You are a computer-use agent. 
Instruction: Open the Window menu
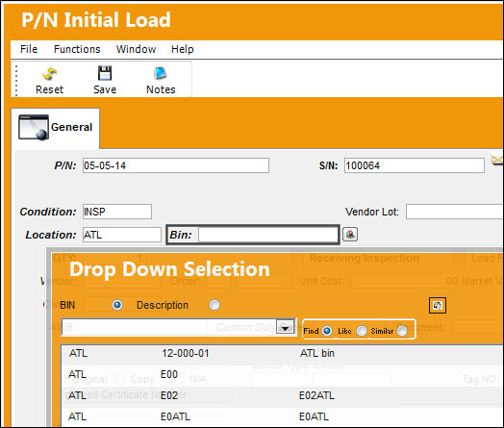(x=136, y=49)
